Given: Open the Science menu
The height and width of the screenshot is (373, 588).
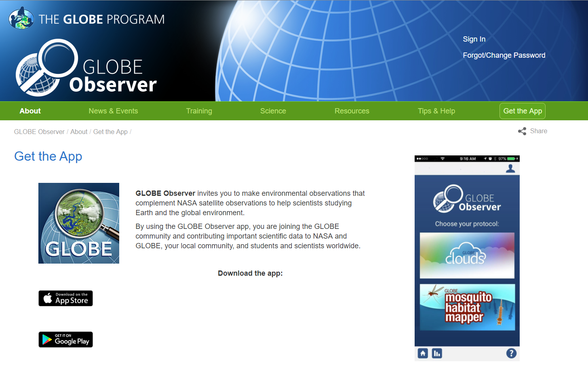Looking at the screenshot, I should pos(273,111).
